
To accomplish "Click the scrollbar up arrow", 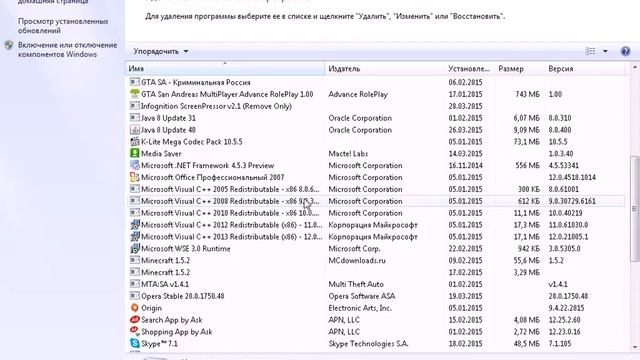I will pos(635,68).
